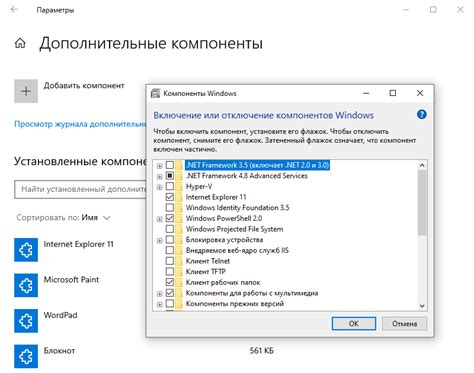Check Внедряемое веб-ядро служб IIS checkbox
The height and width of the screenshot is (373, 474).
[170, 250]
